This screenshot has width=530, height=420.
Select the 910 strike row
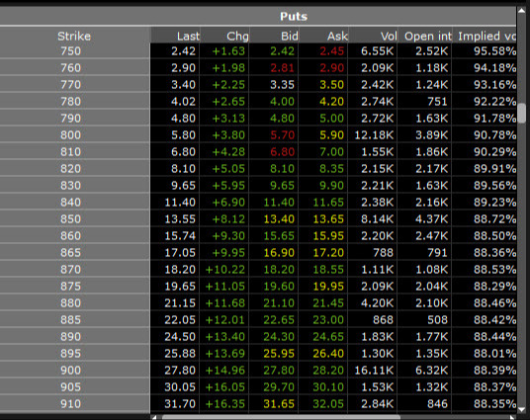click(258, 404)
